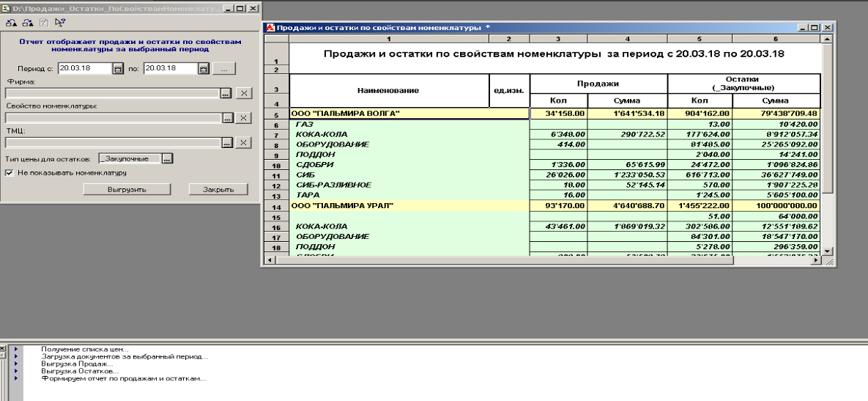868x401 pixels.
Task: Click the period selection '...' button
Action: [x=224, y=69]
